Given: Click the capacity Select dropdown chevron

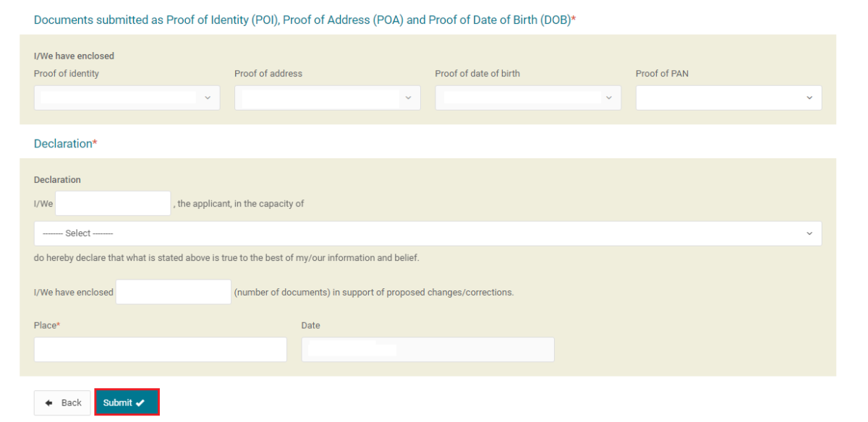Looking at the screenshot, I should click(809, 233).
